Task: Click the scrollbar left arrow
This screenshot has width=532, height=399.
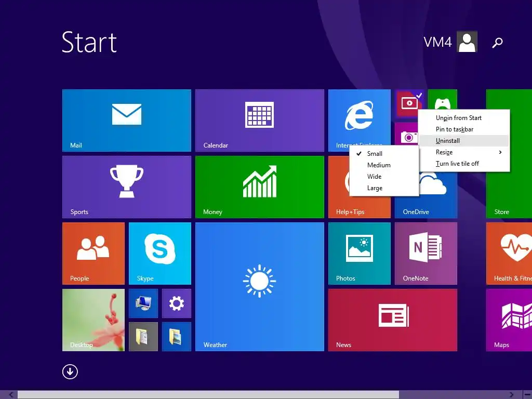Action: (11, 395)
